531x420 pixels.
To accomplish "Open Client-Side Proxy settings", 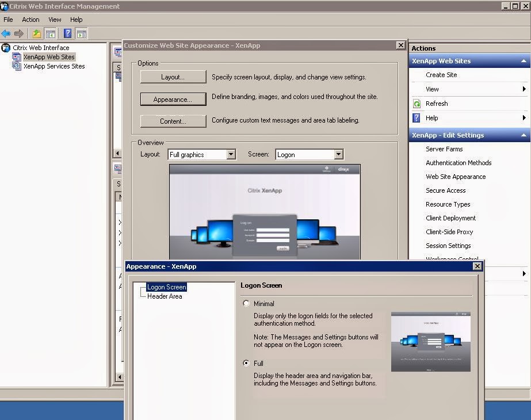I will [x=449, y=232].
